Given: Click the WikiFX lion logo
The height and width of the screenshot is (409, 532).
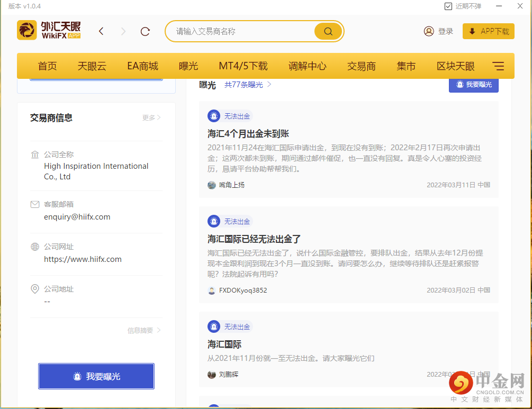Looking at the screenshot, I should coord(28,30).
